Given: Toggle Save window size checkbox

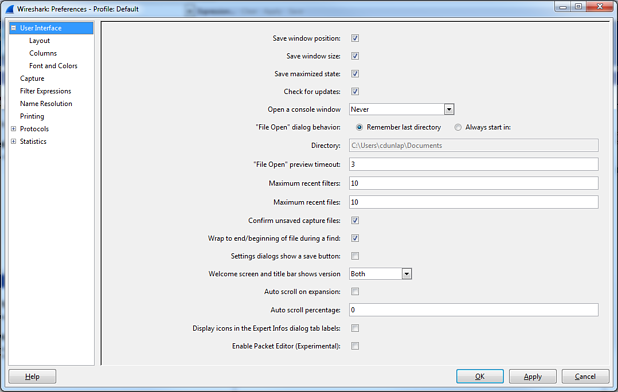Looking at the screenshot, I should (355, 56).
